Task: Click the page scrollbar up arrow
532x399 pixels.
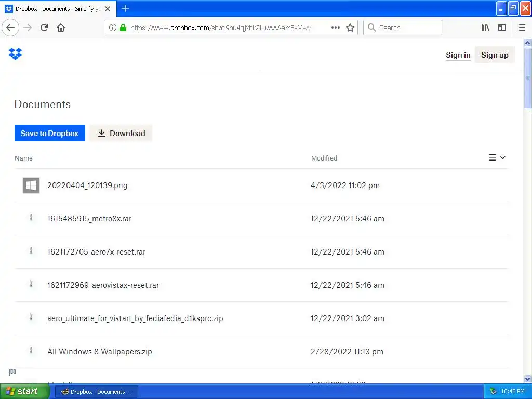Action: coord(527,43)
